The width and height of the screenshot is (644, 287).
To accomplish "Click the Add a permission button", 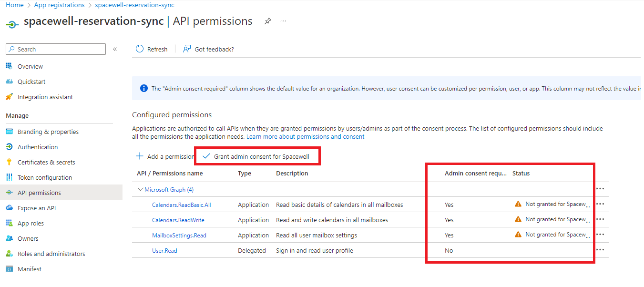I will tap(165, 156).
